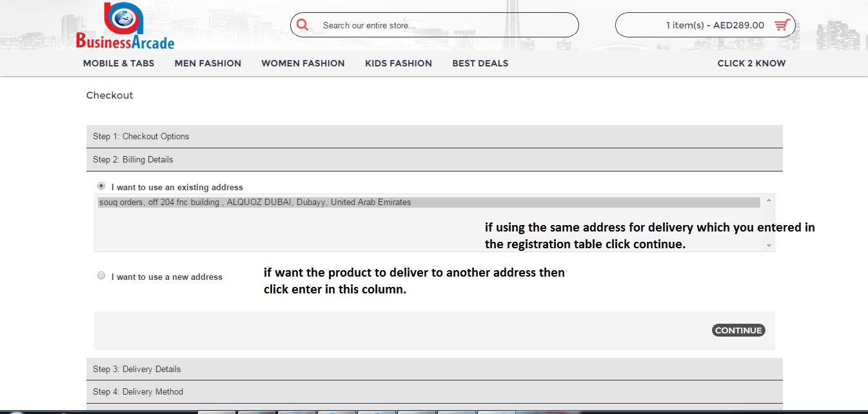Click the Checkout page heading
The image size is (868, 414).
coord(110,95)
